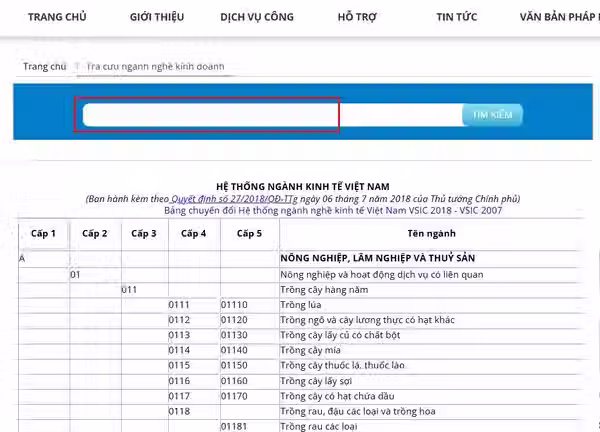
Task: Click code 0116 in Cấp 4 column
Action: coord(179,381)
